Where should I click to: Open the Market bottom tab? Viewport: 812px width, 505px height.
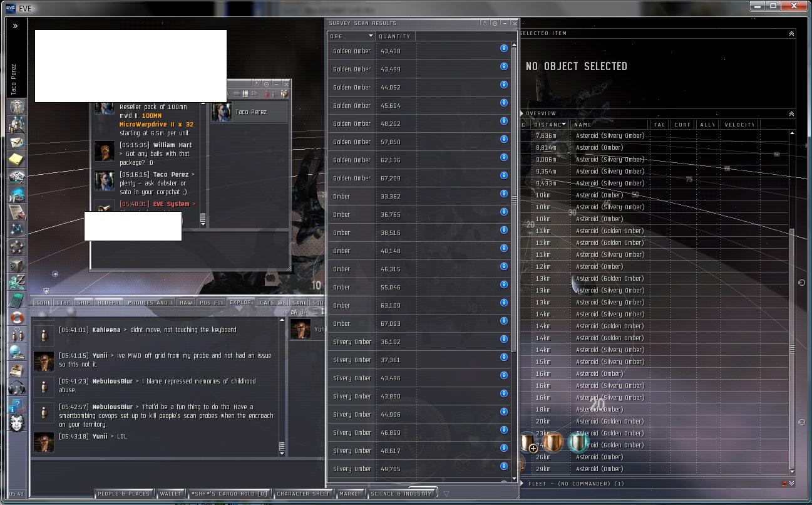[x=350, y=494]
